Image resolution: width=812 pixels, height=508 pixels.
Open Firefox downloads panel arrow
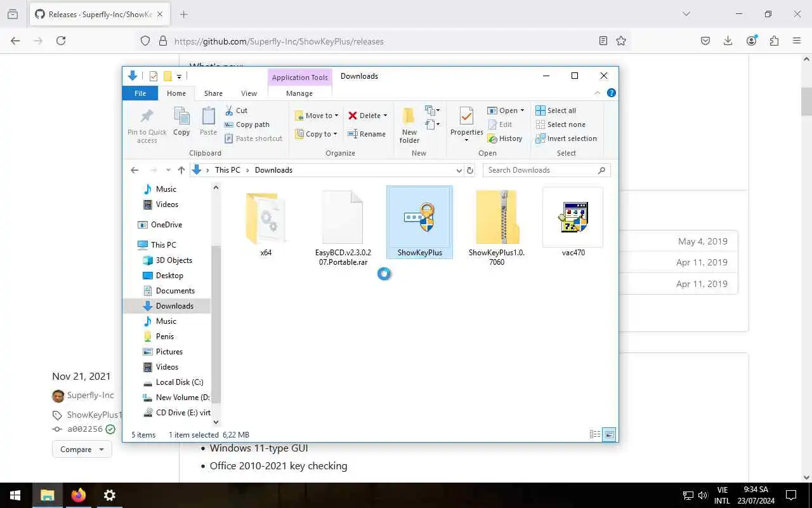tap(728, 41)
